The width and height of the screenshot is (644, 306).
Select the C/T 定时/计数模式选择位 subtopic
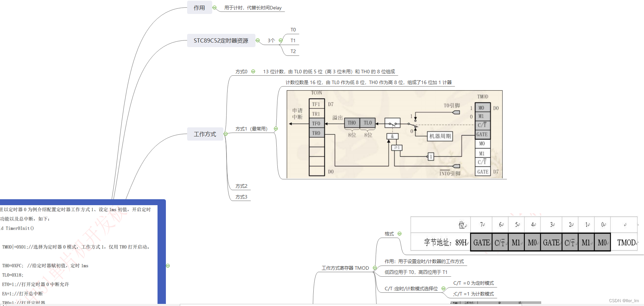click(x=411, y=289)
